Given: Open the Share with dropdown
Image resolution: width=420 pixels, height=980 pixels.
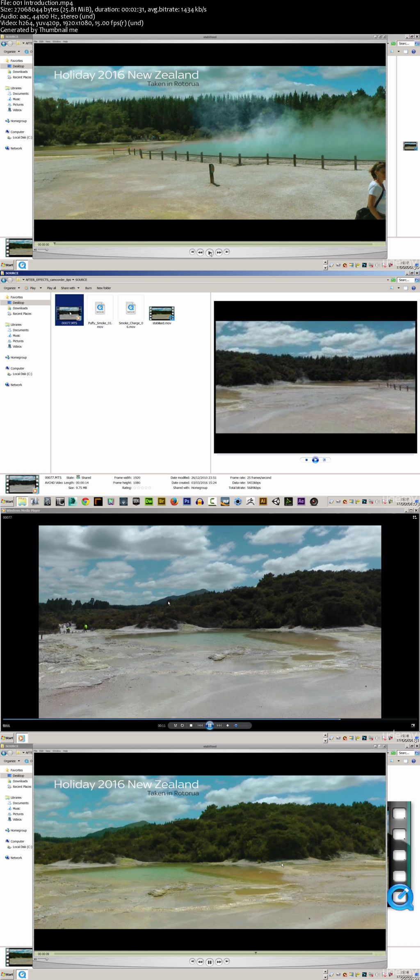Looking at the screenshot, I should click(x=70, y=288).
